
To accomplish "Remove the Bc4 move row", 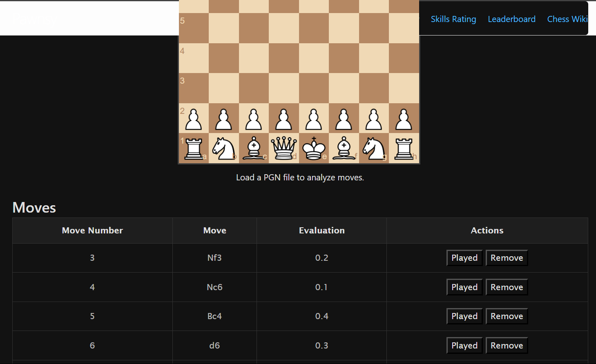I will point(507,316).
